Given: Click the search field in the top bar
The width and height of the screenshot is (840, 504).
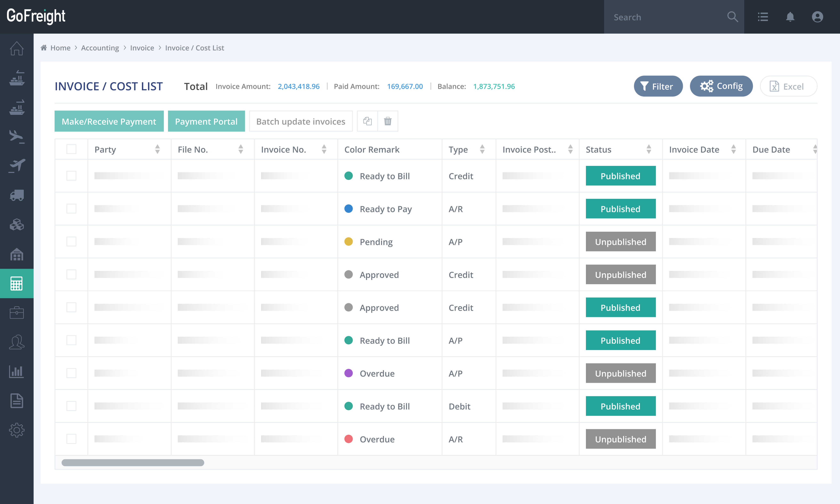Looking at the screenshot, I should [662, 17].
